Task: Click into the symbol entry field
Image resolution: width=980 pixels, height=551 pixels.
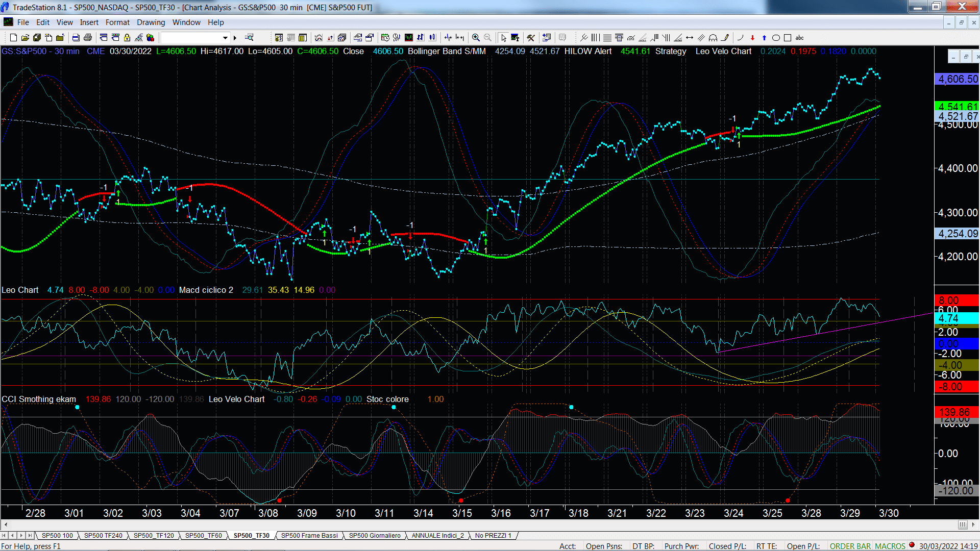Action: click(191, 38)
